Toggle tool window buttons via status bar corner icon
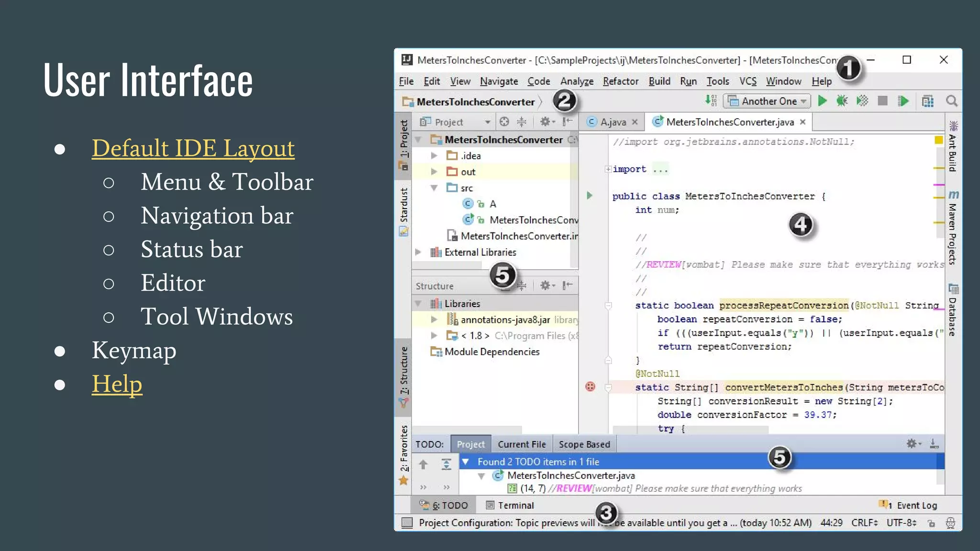Screen dimensions: 980x551 tap(407, 523)
